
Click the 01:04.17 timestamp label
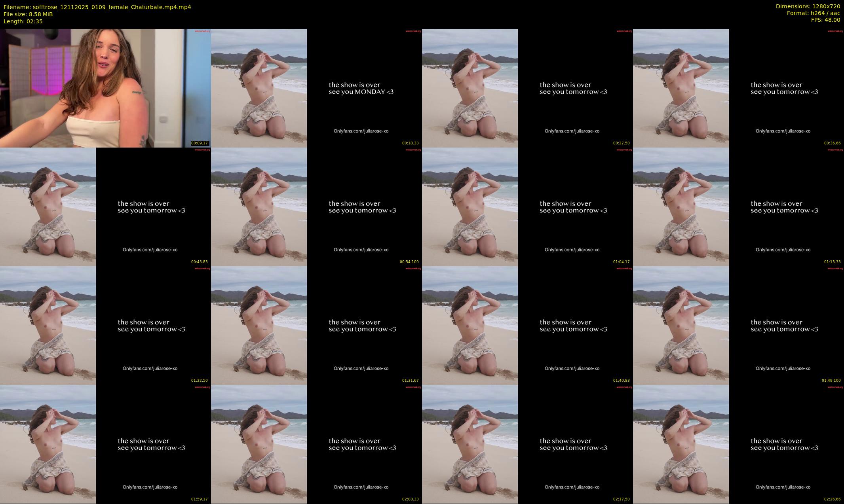[621, 262]
